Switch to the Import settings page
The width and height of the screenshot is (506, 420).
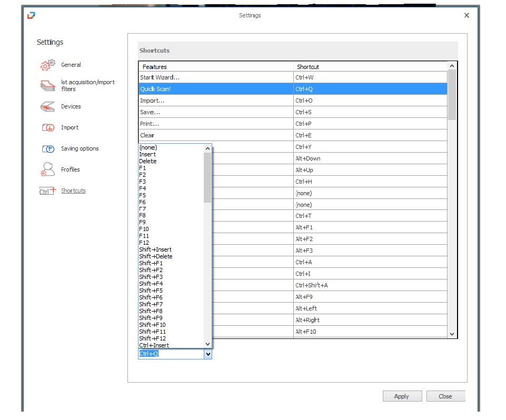click(70, 128)
